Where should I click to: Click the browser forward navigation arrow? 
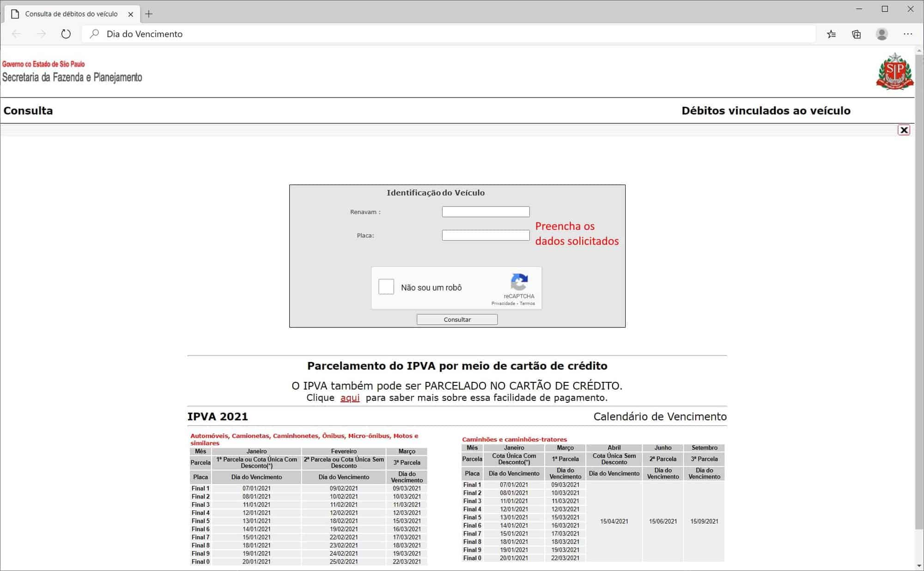pos(41,34)
